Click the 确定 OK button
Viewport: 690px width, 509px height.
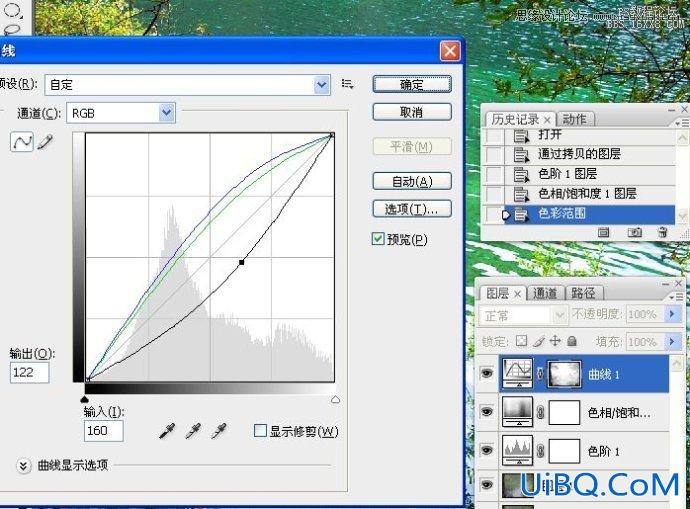[x=412, y=84]
